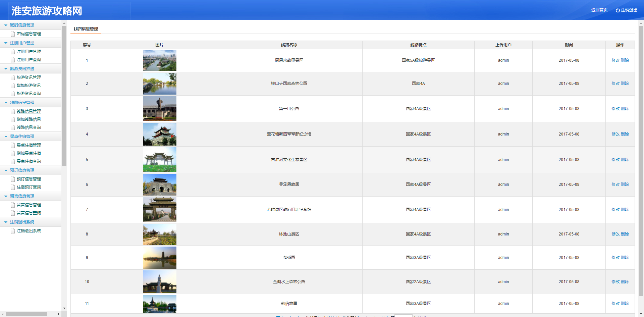Click the sidebar horizontal scrollbar left arrow
The image size is (644, 317).
pos(3,314)
